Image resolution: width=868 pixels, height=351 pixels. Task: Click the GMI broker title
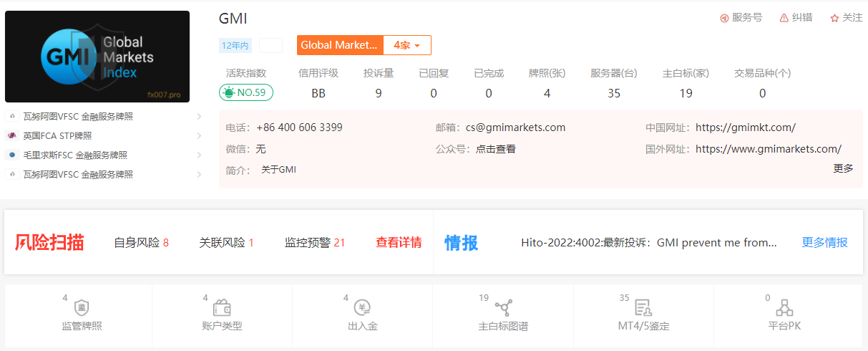pyautogui.click(x=233, y=19)
